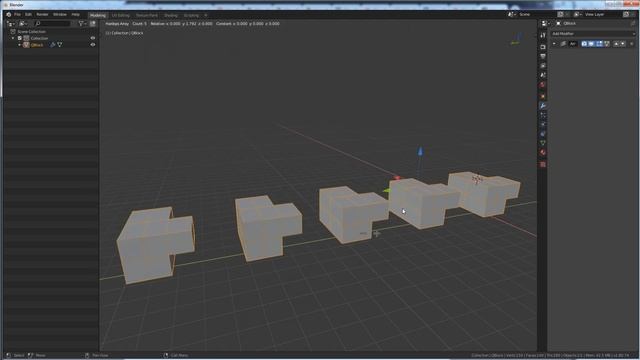Click the new scene button
Viewport: 640px width, 360px height.
click(560, 14)
